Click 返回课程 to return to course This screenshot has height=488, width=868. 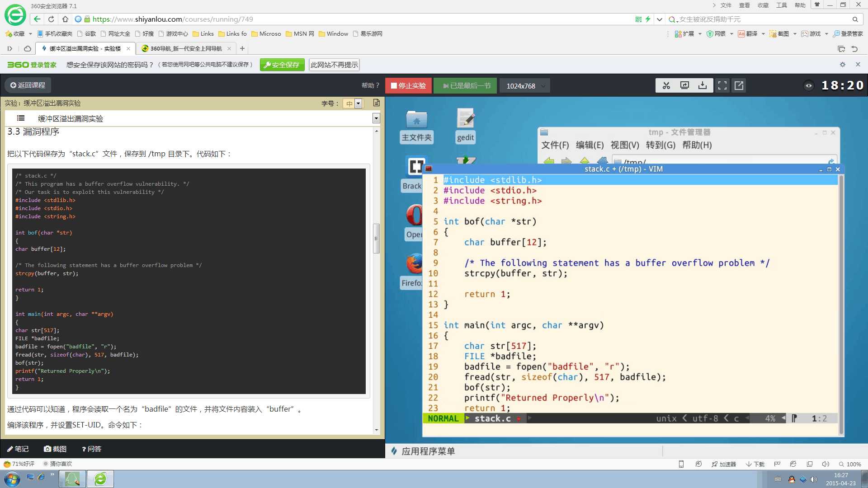point(28,85)
